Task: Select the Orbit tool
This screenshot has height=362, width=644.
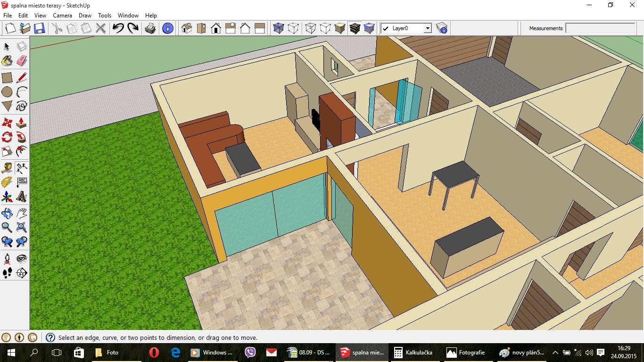Action: click(7, 213)
